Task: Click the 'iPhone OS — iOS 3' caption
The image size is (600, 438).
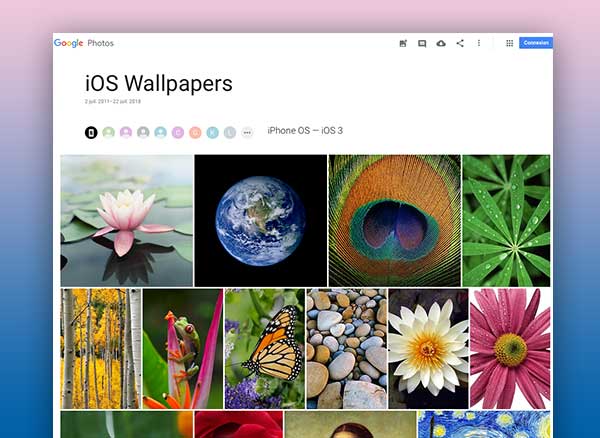Action: tap(305, 130)
